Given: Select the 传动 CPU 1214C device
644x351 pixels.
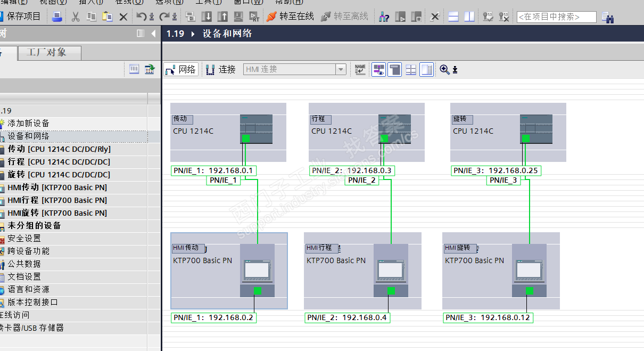Looking at the screenshot, I should point(228,132).
